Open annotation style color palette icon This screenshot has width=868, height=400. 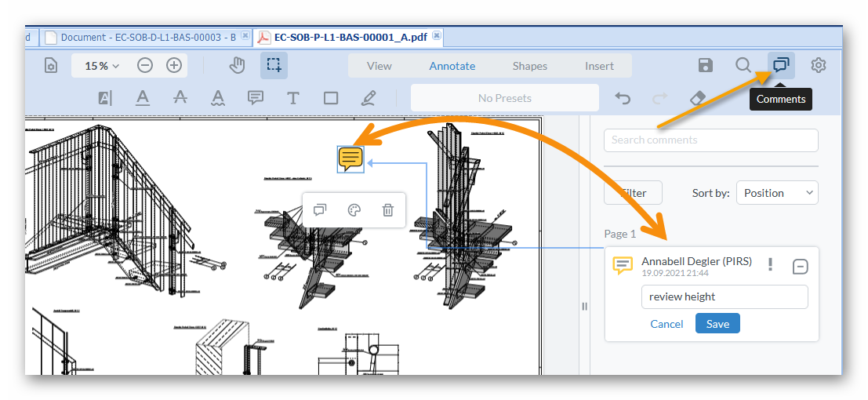coord(354,210)
